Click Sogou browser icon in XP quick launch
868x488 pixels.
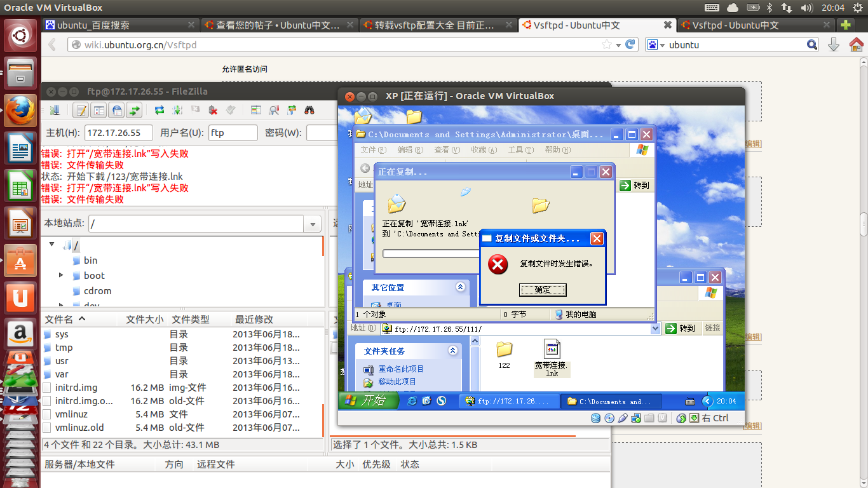441,401
